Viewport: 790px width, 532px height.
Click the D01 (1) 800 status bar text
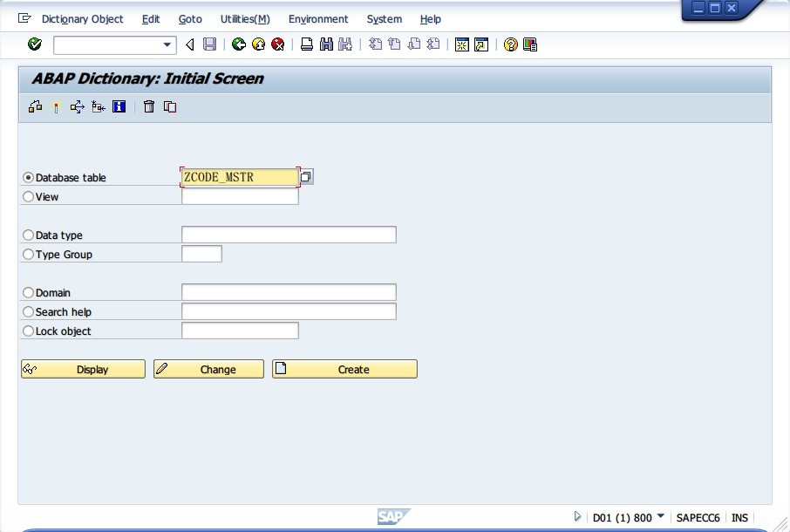point(623,517)
